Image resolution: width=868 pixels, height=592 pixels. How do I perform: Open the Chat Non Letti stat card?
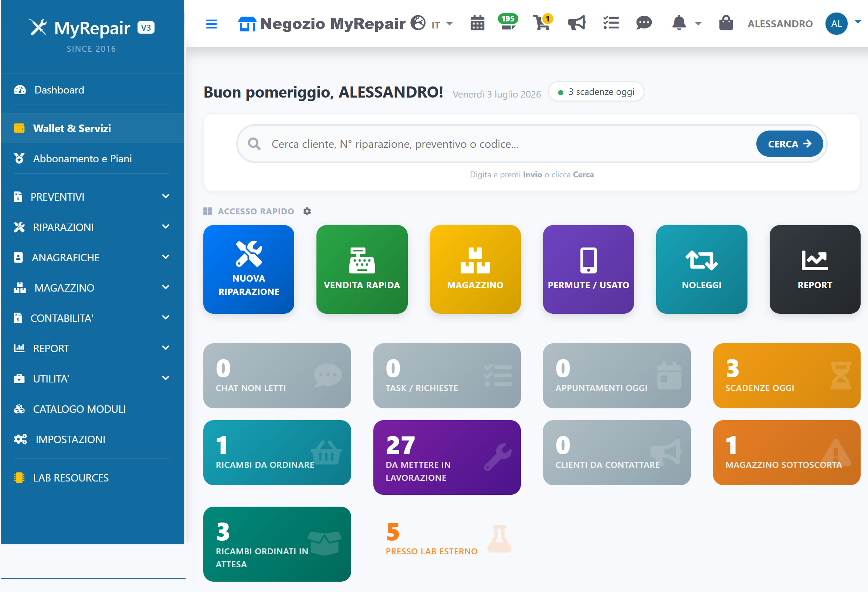point(277,375)
